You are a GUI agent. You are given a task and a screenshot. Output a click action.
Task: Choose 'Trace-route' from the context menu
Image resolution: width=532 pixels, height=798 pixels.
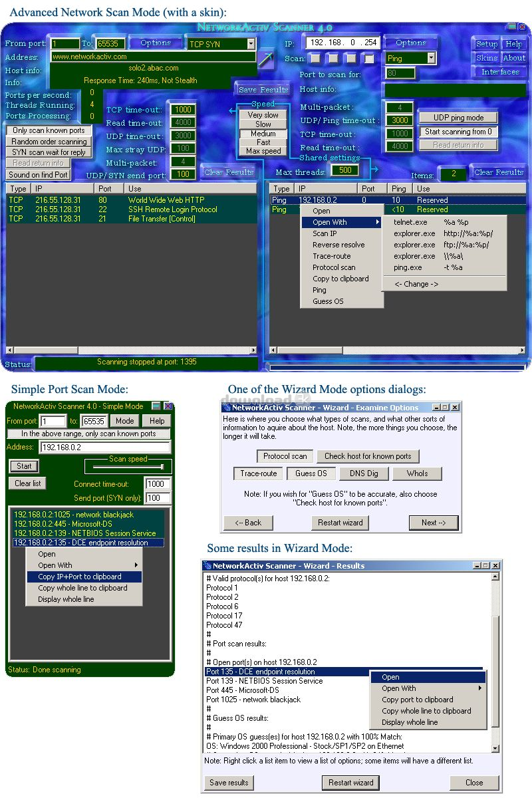pos(331,256)
